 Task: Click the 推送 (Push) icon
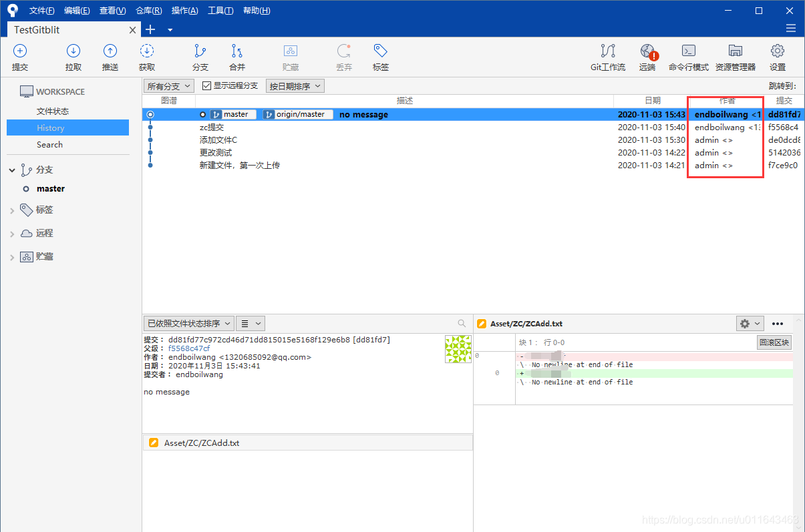point(110,57)
